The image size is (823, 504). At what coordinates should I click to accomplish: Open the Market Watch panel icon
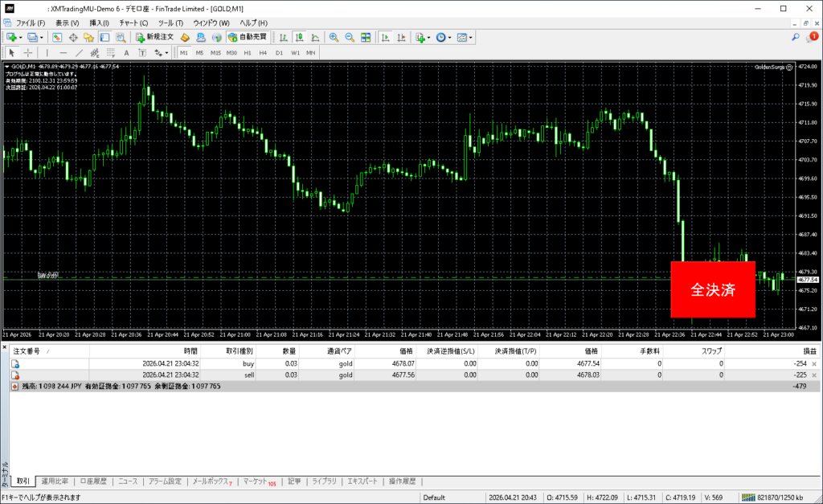tap(57, 37)
